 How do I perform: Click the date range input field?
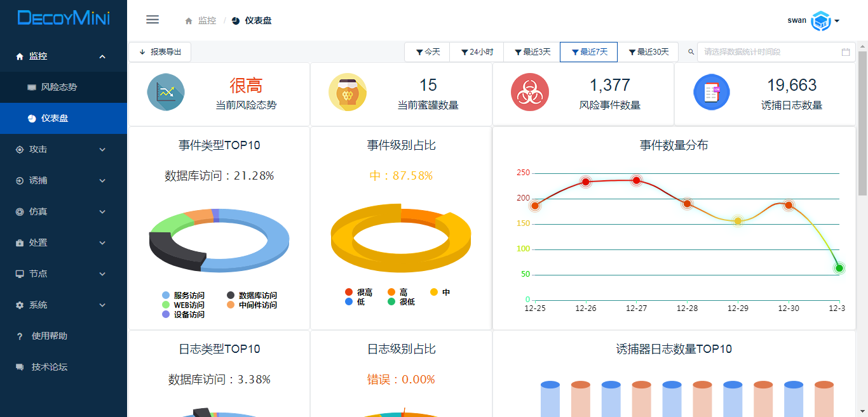[x=769, y=52]
